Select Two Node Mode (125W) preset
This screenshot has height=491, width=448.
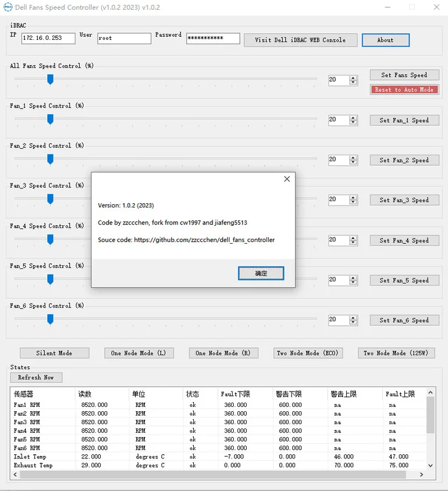pos(396,353)
